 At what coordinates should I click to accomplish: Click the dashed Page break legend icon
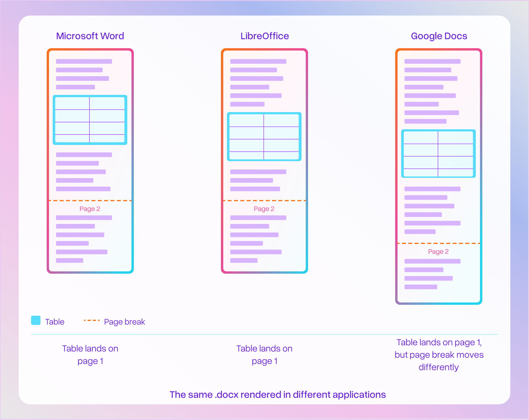(92, 320)
